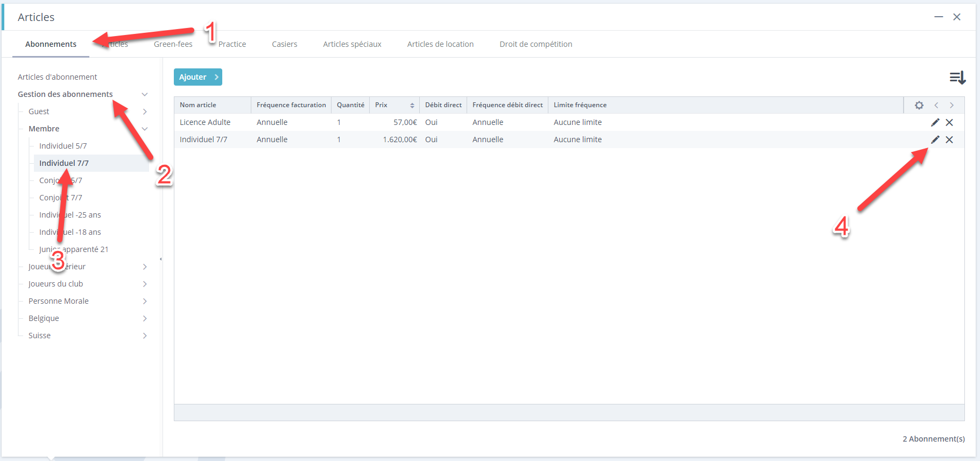This screenshot has height=461, width=980.
Task: Select Individuel 5/7 subscription
Action: point(63,146)
